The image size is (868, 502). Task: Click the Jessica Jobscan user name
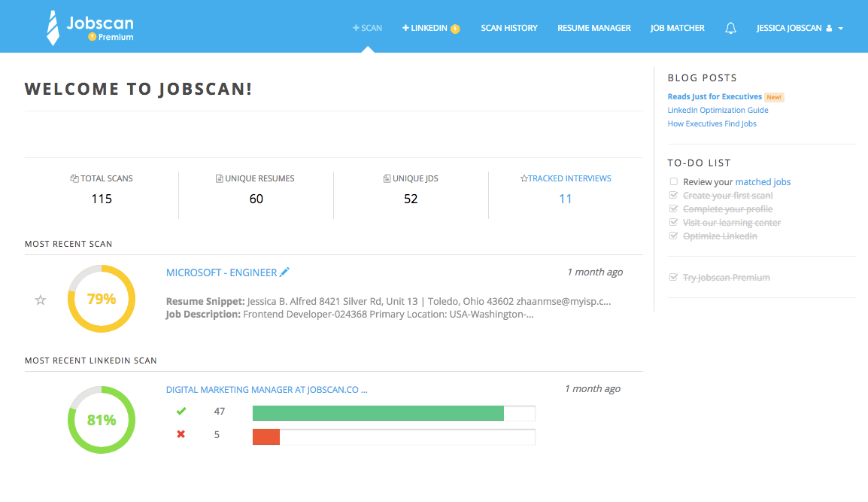tap(789, 28)
